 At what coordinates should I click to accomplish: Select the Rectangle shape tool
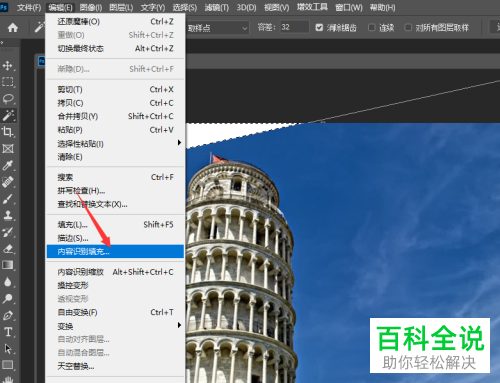(8, 365)
